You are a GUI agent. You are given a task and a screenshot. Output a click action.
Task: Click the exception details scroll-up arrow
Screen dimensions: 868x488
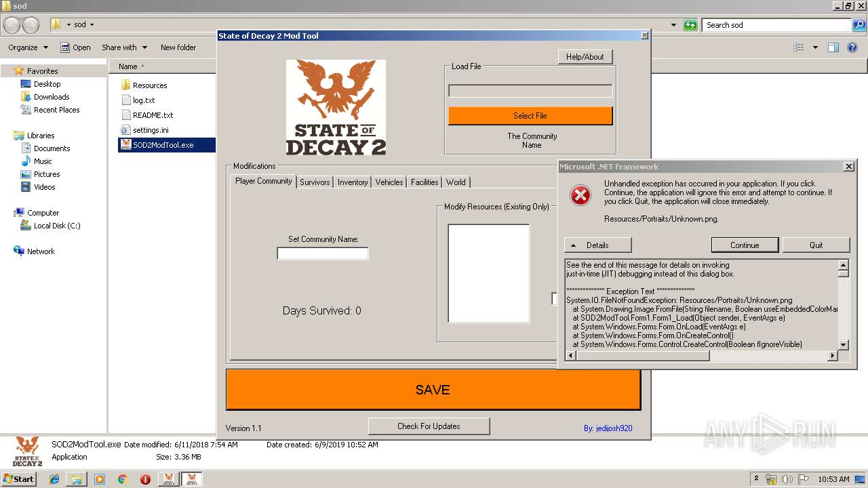click(x=844, y=266)
